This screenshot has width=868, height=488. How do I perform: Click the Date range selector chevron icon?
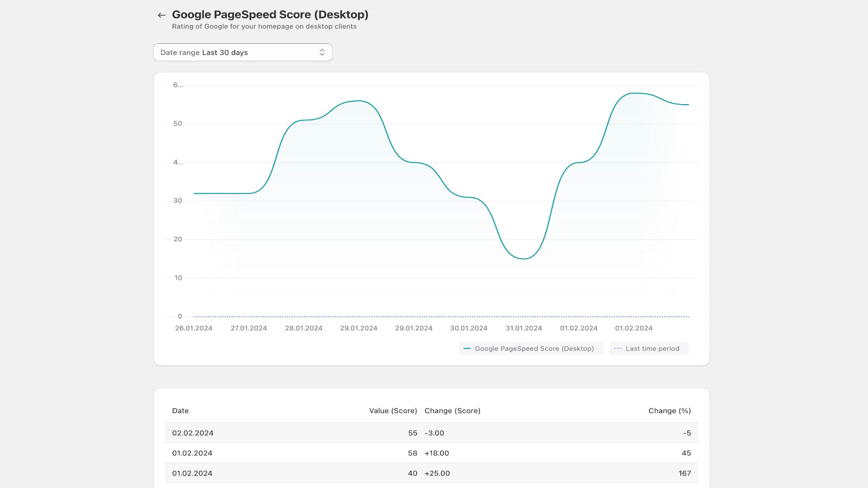click(x=322, y=52)
